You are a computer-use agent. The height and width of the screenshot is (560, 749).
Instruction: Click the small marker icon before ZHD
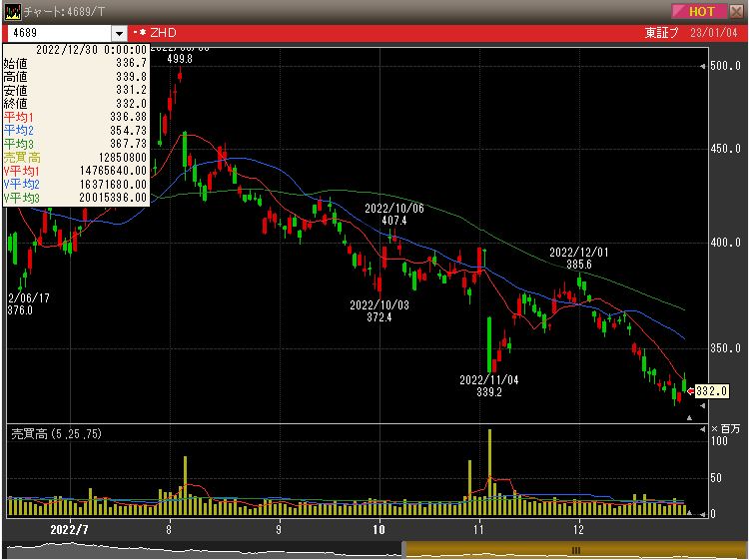tap(139, 34)
